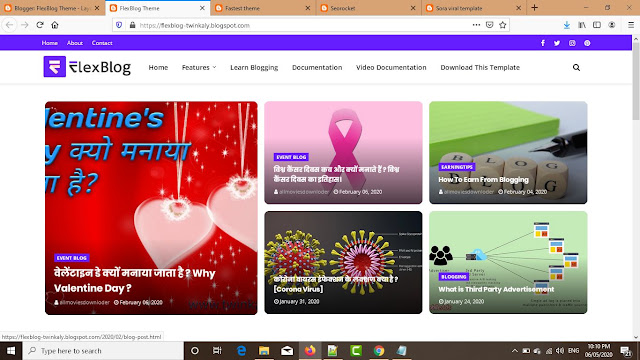The image size is (640, 360).
Task: Click ENG language indicator
Action: [x=573, y=351]
